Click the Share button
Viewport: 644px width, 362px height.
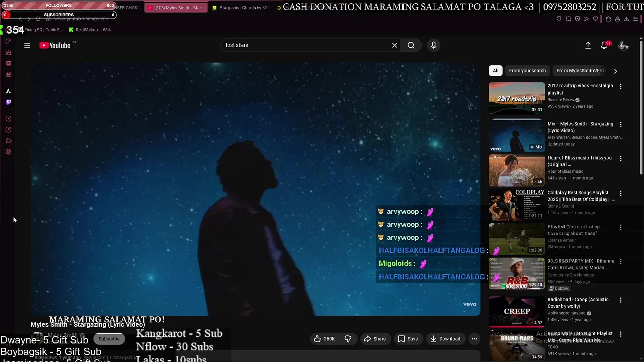375,339
